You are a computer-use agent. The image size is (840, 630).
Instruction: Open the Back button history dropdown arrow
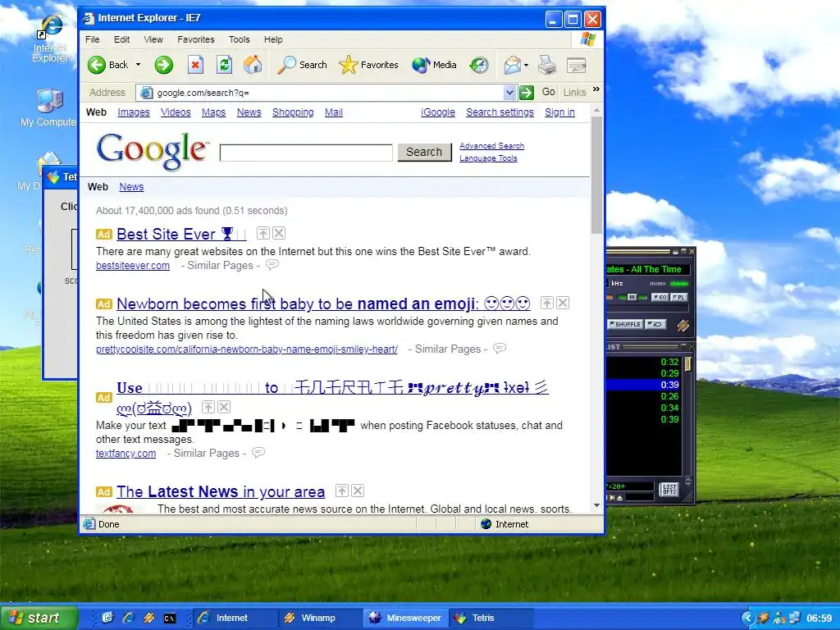click(x=138, y=65)
